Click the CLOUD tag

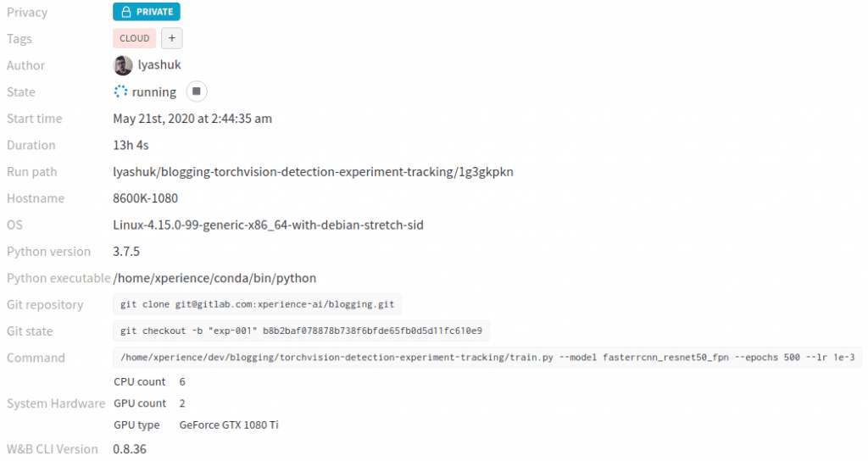pos(135,38)
